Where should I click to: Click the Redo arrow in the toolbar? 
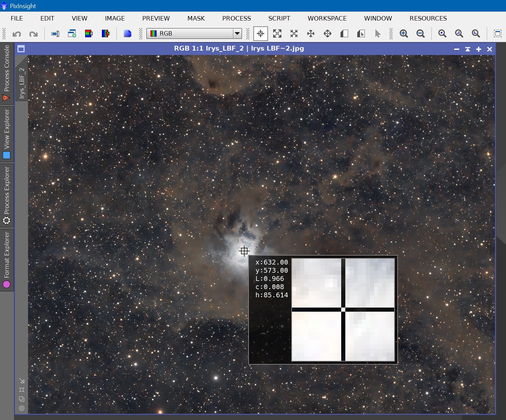(x=33, y=33)
